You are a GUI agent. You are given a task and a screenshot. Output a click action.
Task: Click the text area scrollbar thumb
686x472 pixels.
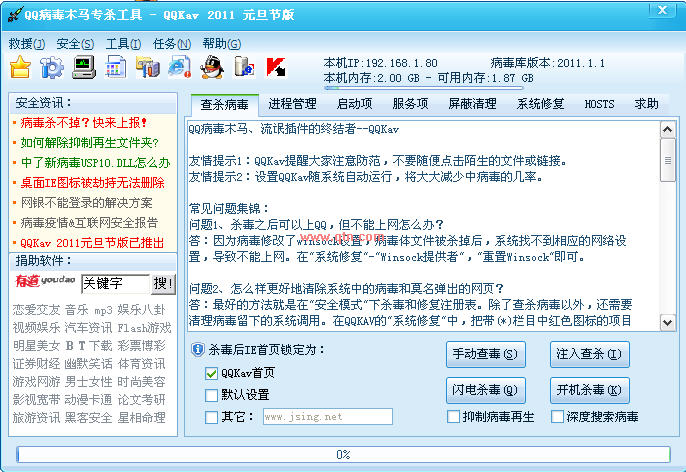coord(667,160)
